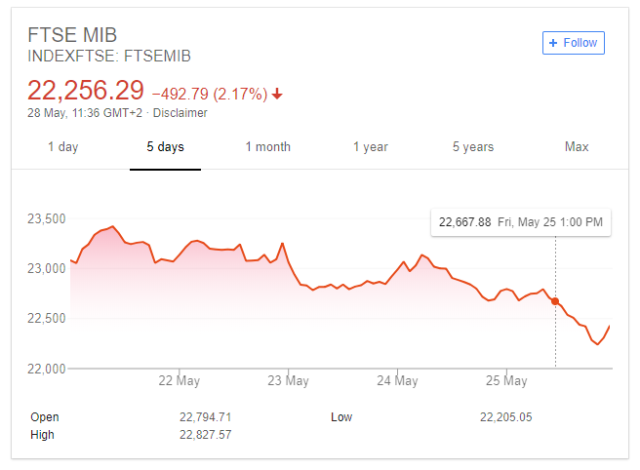Select the Max range tab
This screenshot has width=640, height=470.
(x=576, y=147)
